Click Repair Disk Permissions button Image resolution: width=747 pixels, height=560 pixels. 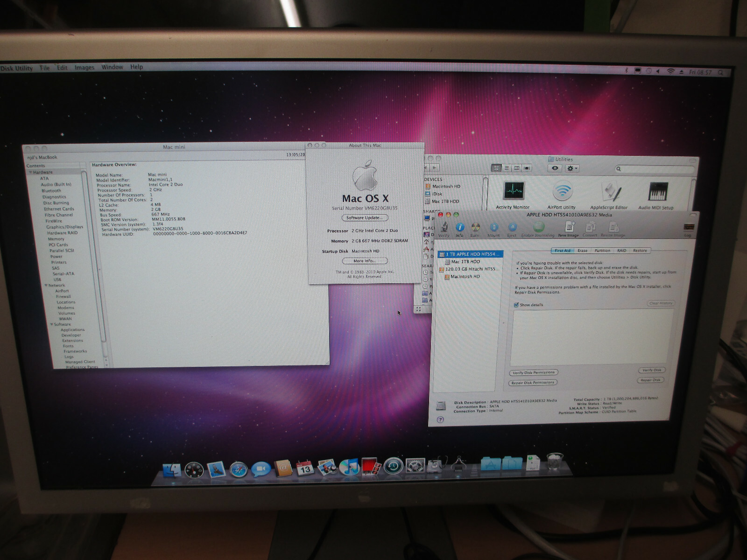533,383
